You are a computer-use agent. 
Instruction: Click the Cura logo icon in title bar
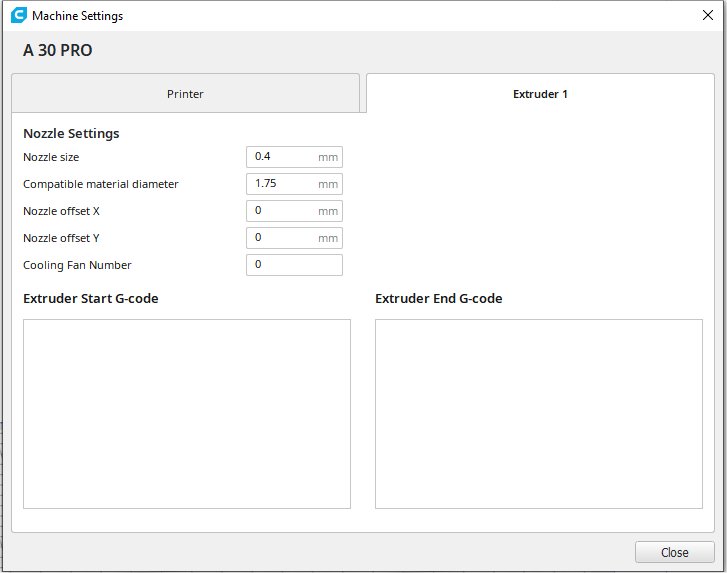point(19,15)
